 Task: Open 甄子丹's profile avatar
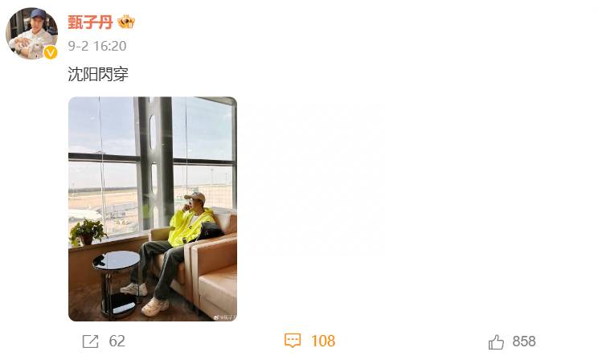pyautogui.click(x=31, y=33)
